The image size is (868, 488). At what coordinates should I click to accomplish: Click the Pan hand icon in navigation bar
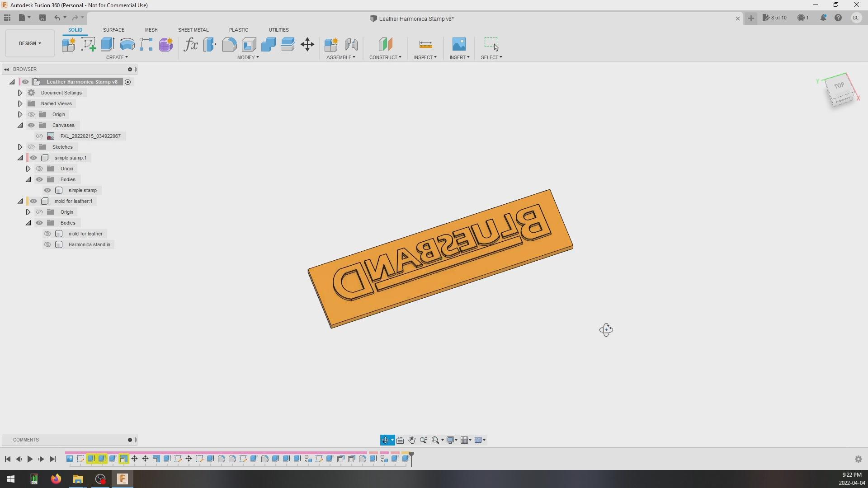pos(412,440)
